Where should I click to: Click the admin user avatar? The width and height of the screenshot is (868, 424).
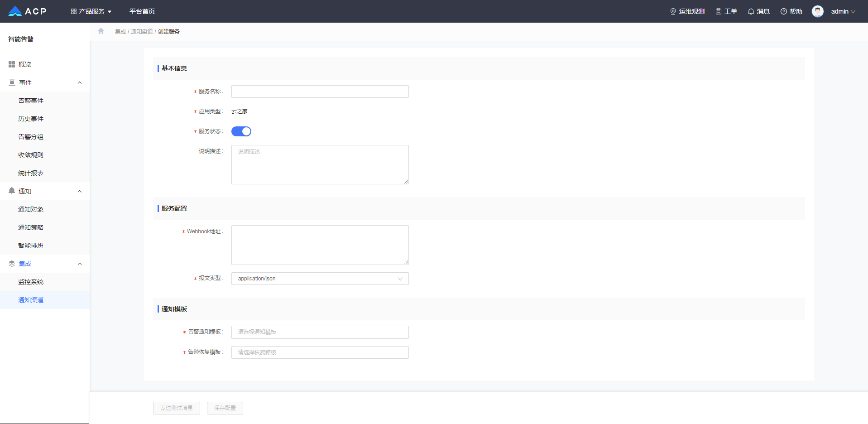click(817, 11)
